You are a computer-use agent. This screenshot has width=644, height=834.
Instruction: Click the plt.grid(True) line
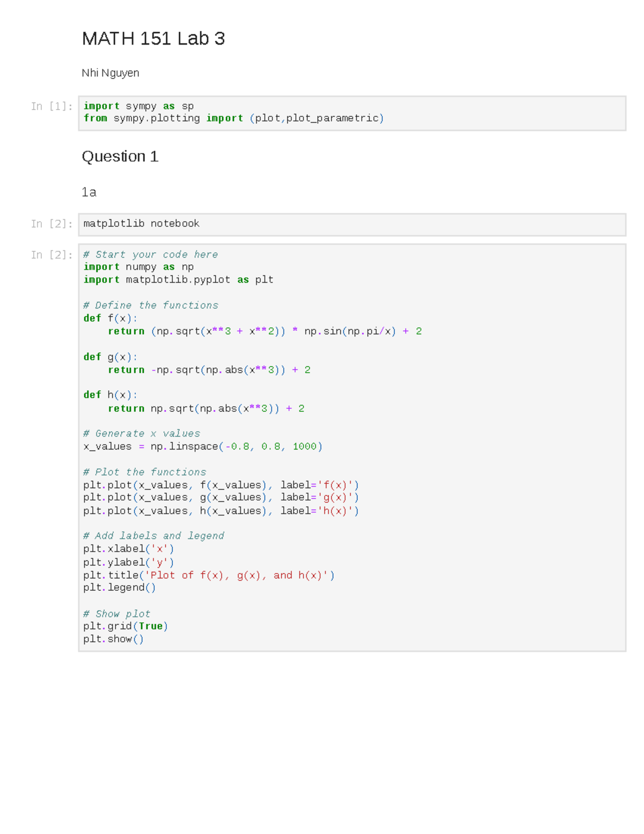coord(125,626)
